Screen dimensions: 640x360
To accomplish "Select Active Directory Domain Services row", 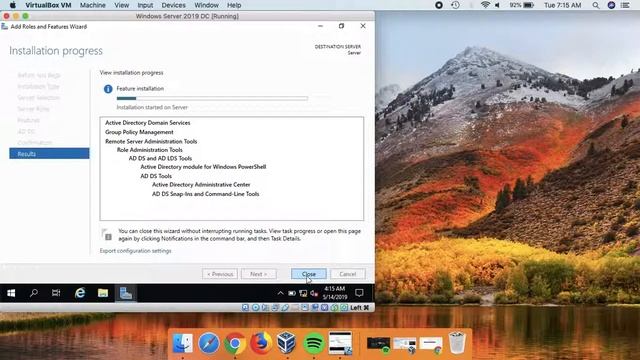I will tap(147, 122).
